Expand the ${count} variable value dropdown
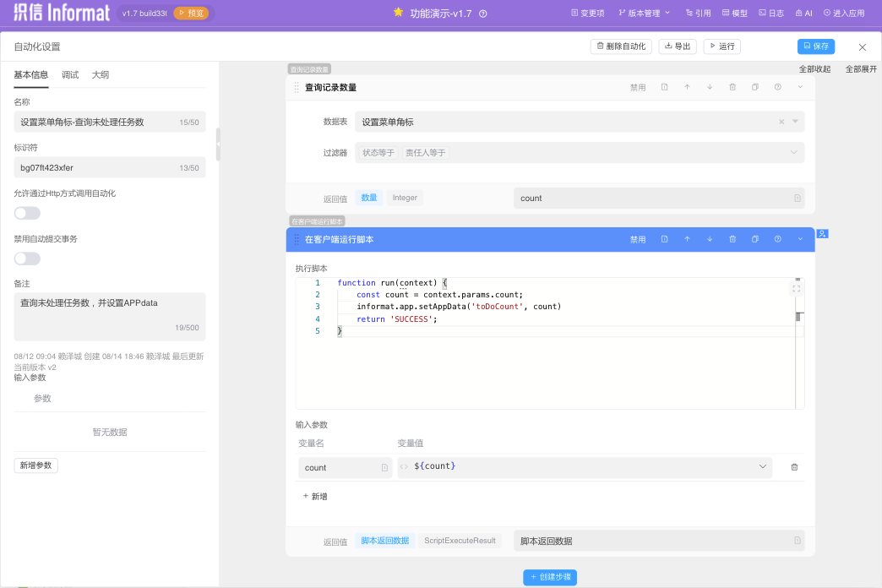 762,466
